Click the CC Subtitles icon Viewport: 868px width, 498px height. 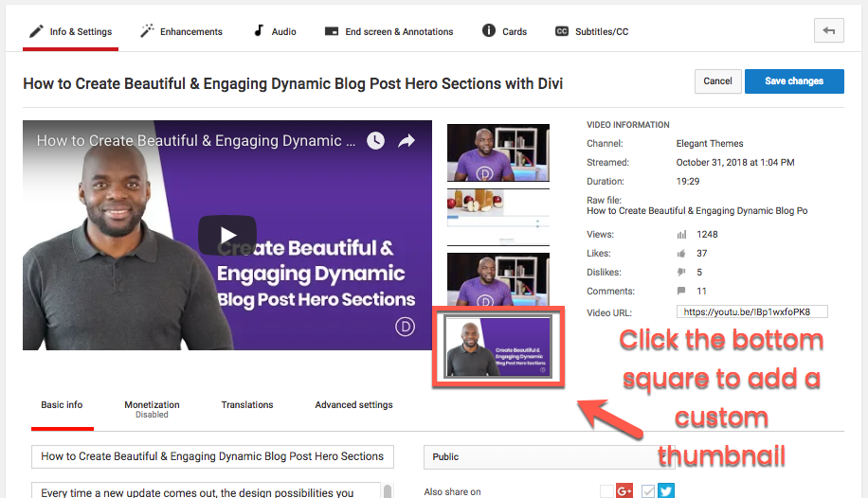click(562, 31)
